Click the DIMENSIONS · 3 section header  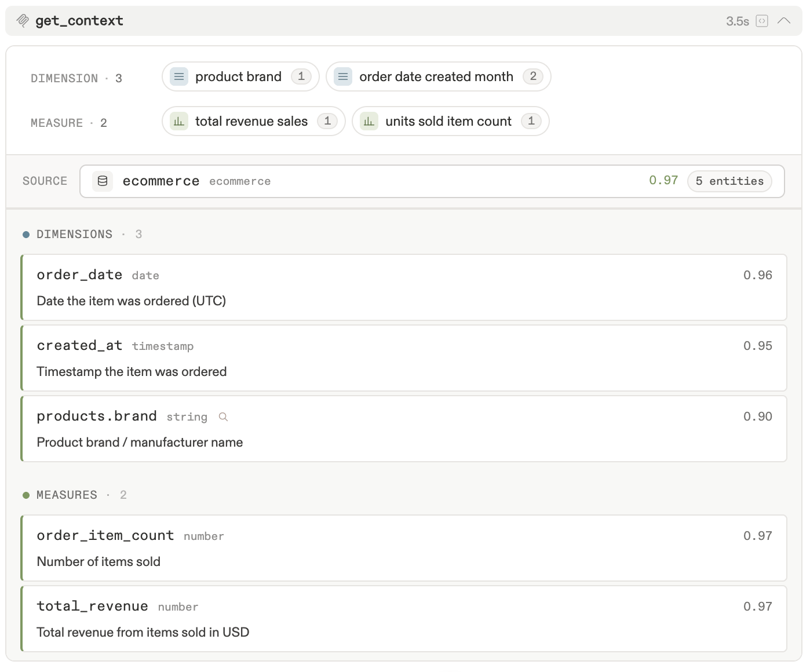(82, 235)
